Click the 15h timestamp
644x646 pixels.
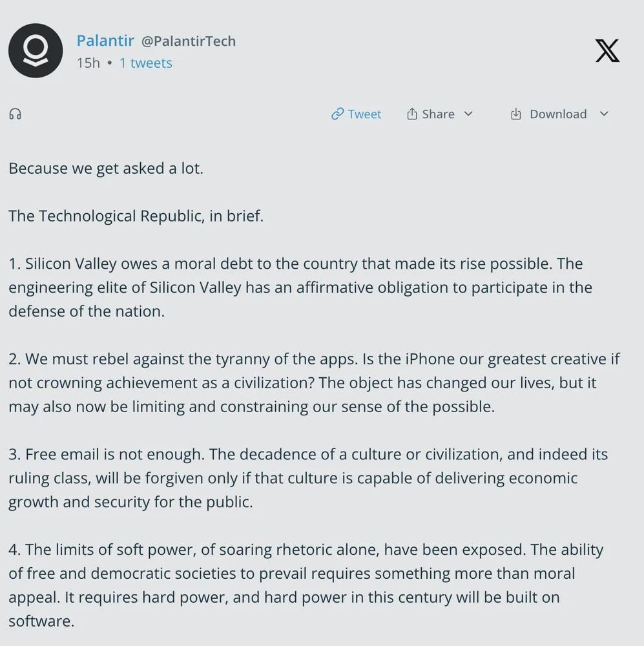click(x=88, y=63)
